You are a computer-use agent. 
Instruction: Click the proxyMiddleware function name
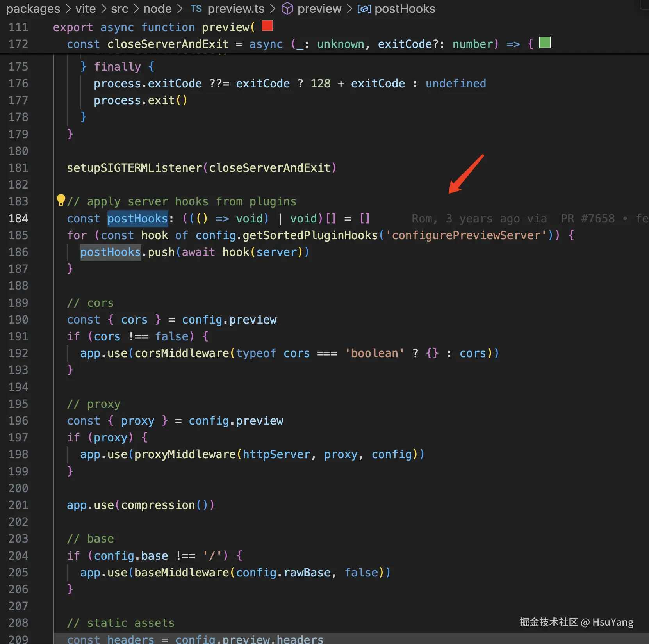click(x=185, y=454)
